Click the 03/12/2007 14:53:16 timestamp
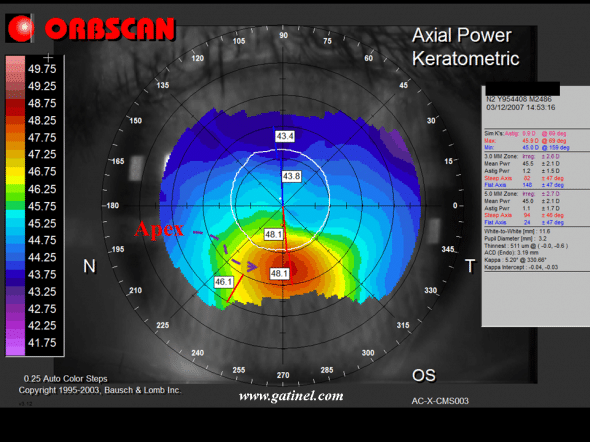This screenshot has height=442, width=590. tap(520, 108)
